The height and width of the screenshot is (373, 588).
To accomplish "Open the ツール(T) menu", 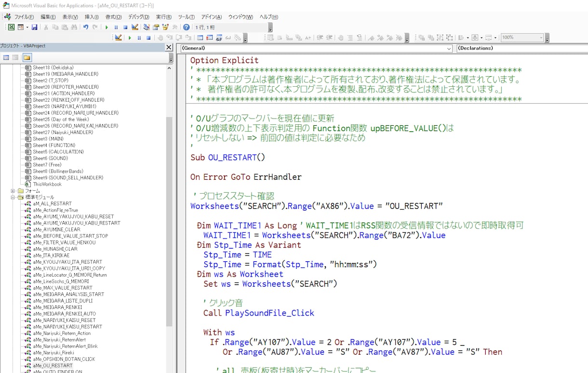I will tap(187, 17).
